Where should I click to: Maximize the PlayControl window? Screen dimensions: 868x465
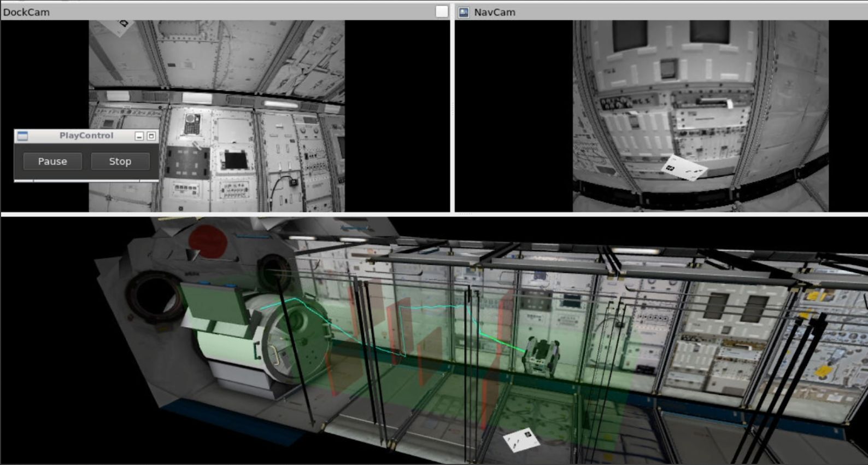click(151, 136)
